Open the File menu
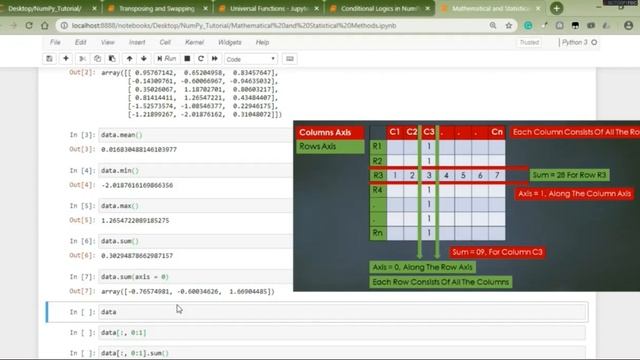Viewport: 640px width, 360px height. [x=55, y=42]
